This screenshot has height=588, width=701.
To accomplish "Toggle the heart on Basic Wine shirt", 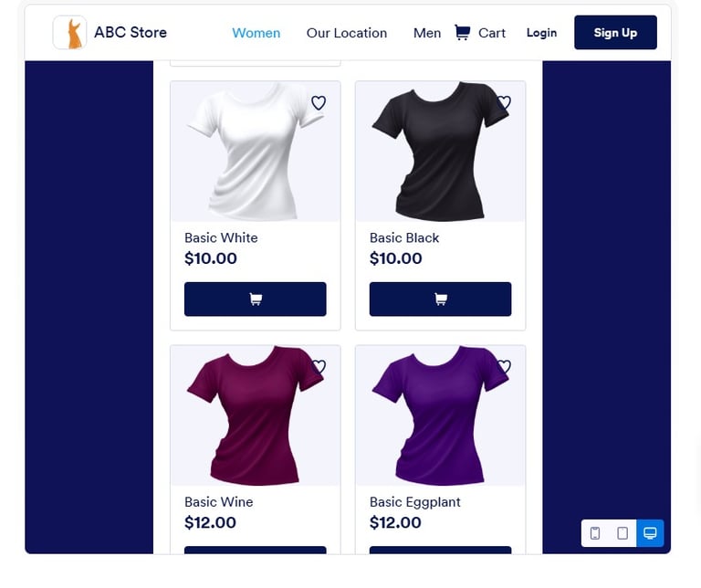I will click(319, 367).
